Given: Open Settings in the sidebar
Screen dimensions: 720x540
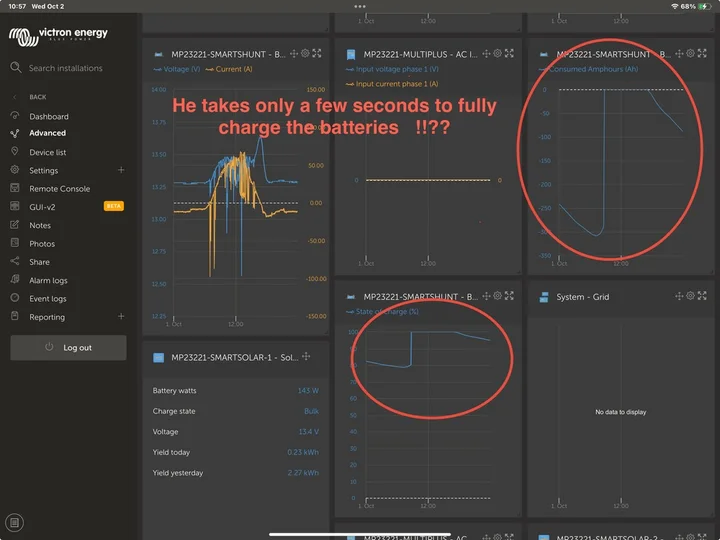Looking at the screenshot, I should coord(44,170).
